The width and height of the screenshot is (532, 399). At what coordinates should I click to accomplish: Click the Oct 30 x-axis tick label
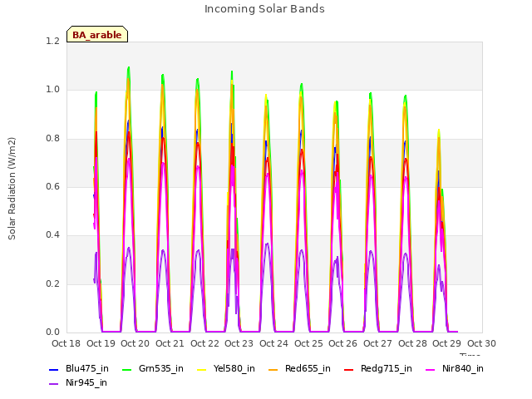(481, 343)
